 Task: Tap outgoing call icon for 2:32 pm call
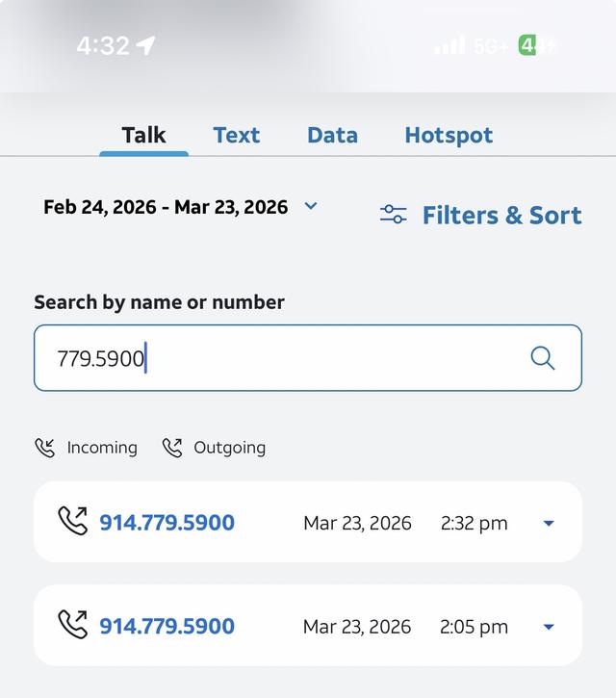(x=73, y=521)
